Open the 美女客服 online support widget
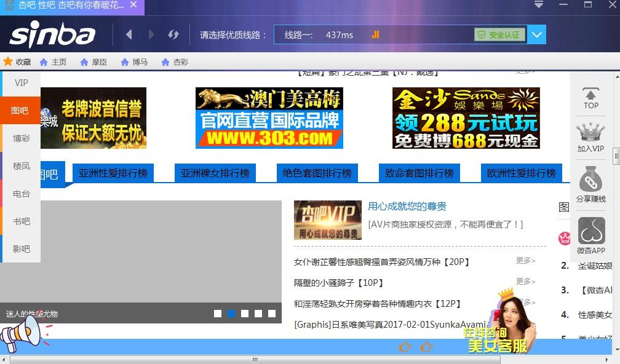The height and width of the screenshot is (364, 620). pos(501,322)
